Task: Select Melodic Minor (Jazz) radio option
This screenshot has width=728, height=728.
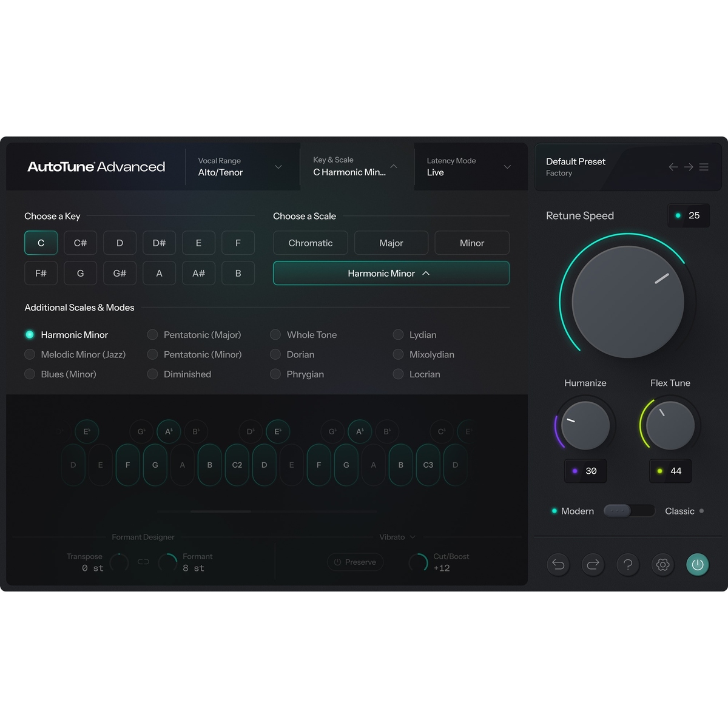Action: click(30, 354)
